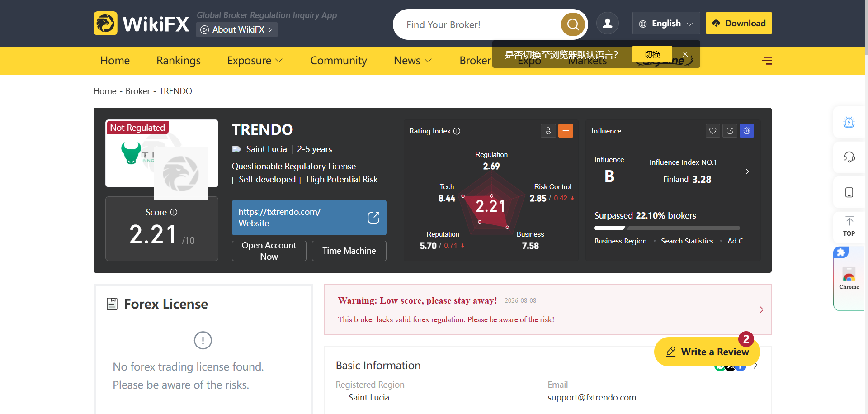The image size is (868, 414).
Task: Click Open Account Now button
Action: coord(269,251)
